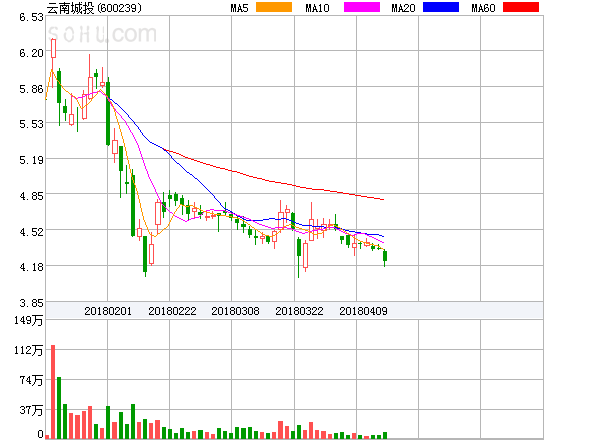Screen dimensions: 600x440
Task: Click the MA60 legend label
Action: point(483,8)
